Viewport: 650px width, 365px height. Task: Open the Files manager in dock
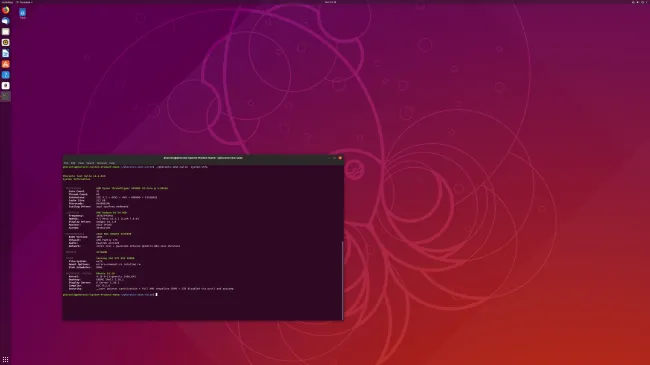(x=5, y=32)
